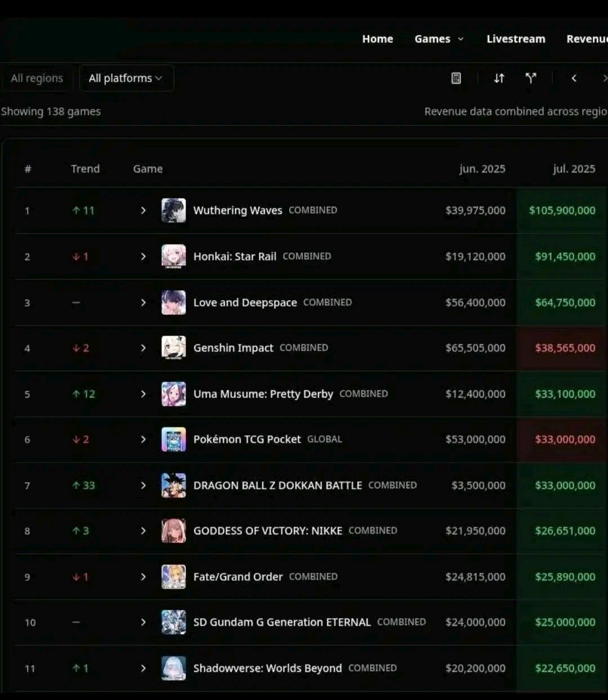This screenshot has width=608, height=700.
Task: Click SD Gundam G Generation ETERNAL icon
Action: coord(173,622)
